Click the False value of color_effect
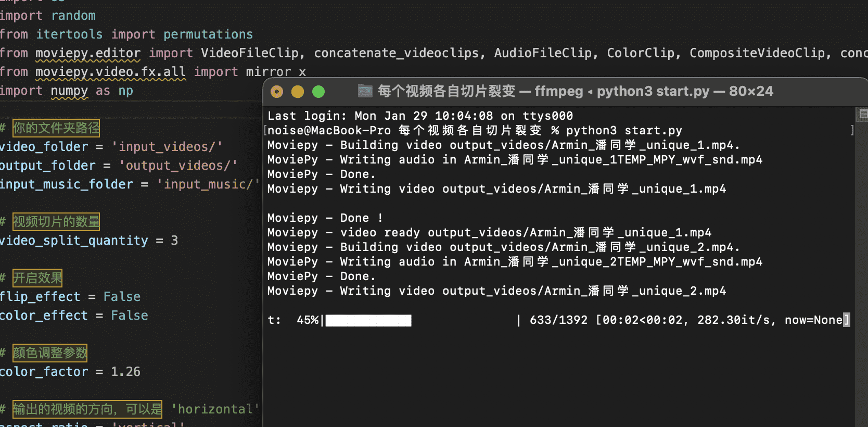Image resolution: width=868 pixels, height=427 pixels. click(129, 316)
